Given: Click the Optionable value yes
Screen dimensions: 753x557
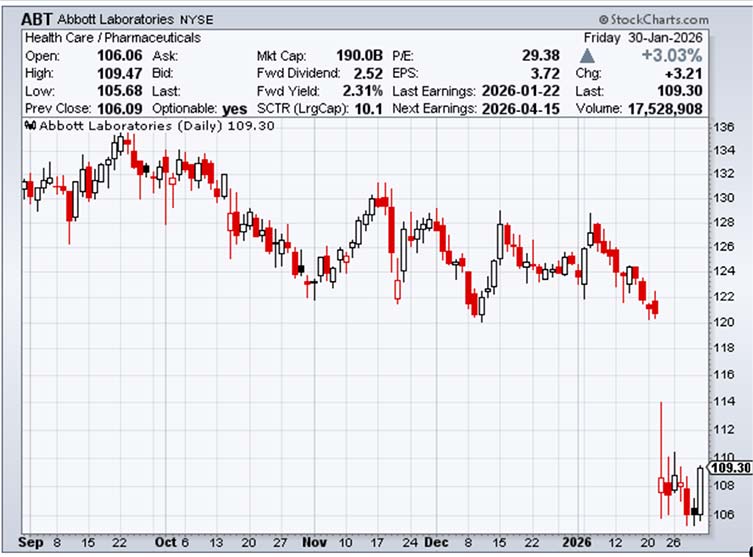Looking at the screenshot, I should 234,109.
